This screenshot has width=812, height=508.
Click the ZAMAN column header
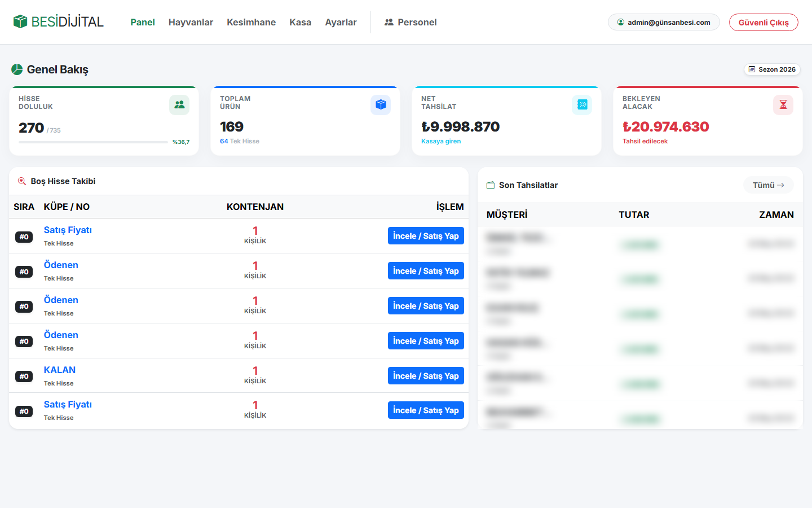(776, 214)
